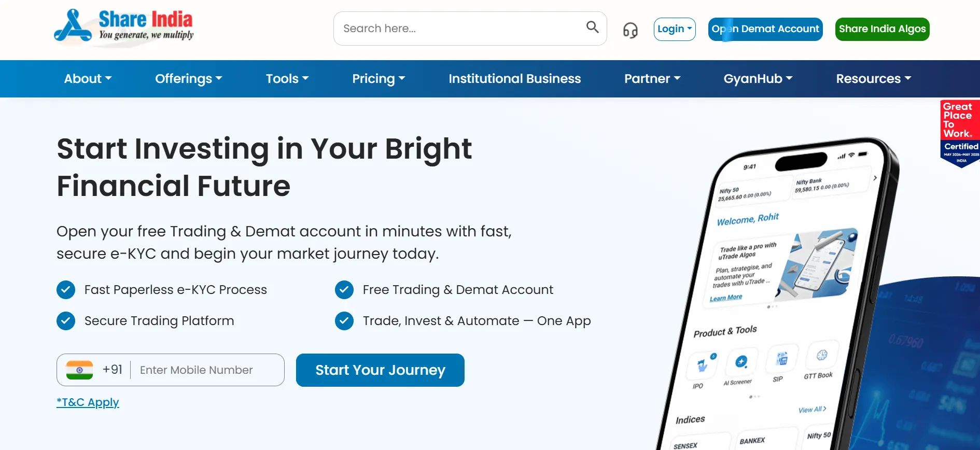
Task: Click the IPO icon on phone mockup
Action: point(702,365)
